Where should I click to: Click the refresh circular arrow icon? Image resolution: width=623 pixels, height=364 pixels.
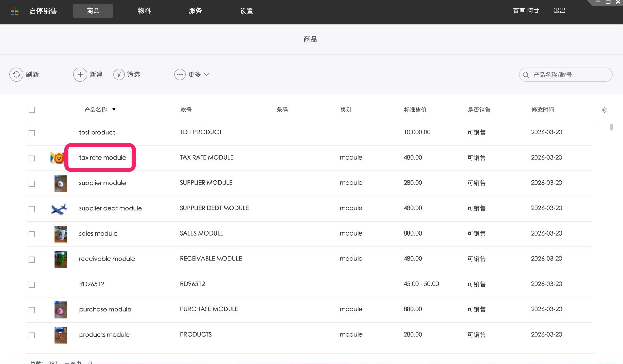pos(17,75)
